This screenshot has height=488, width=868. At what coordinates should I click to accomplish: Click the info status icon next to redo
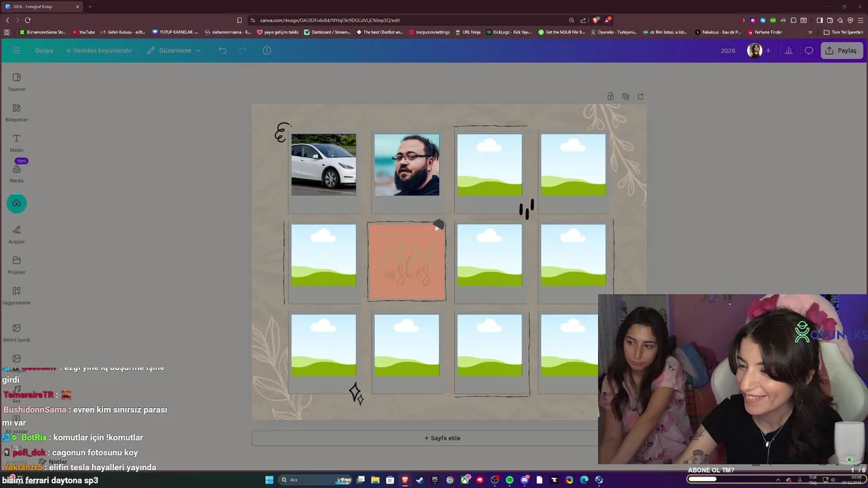click(267, 50)
